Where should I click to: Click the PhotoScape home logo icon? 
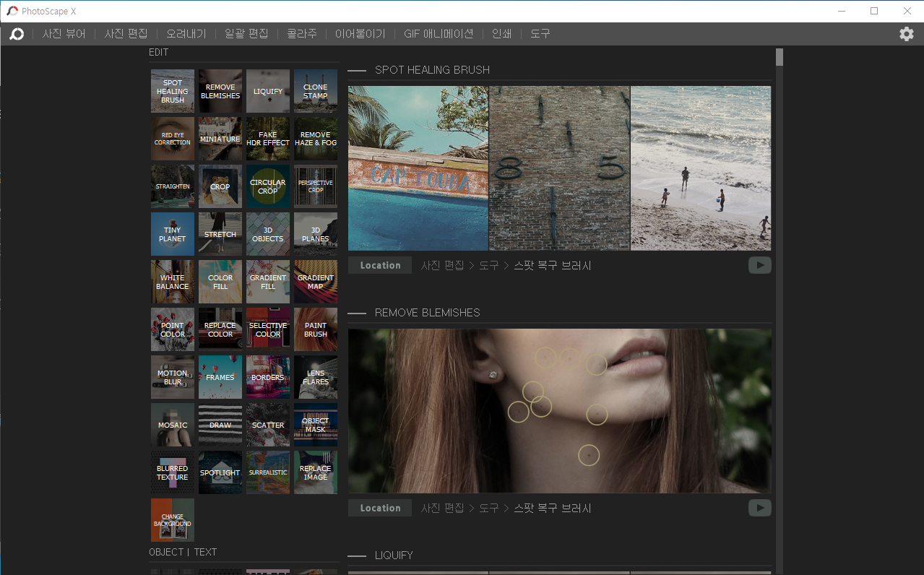point(17,34)
